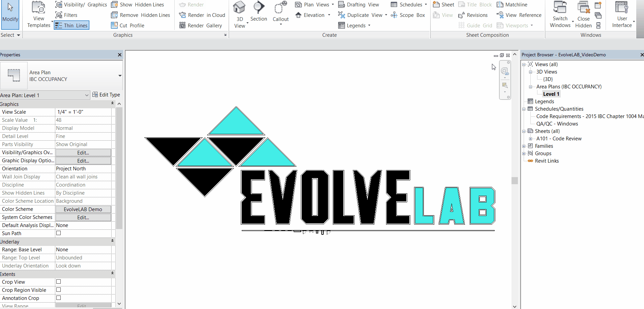
Task: Click Render in Cloud
Action: pos(202,15)
